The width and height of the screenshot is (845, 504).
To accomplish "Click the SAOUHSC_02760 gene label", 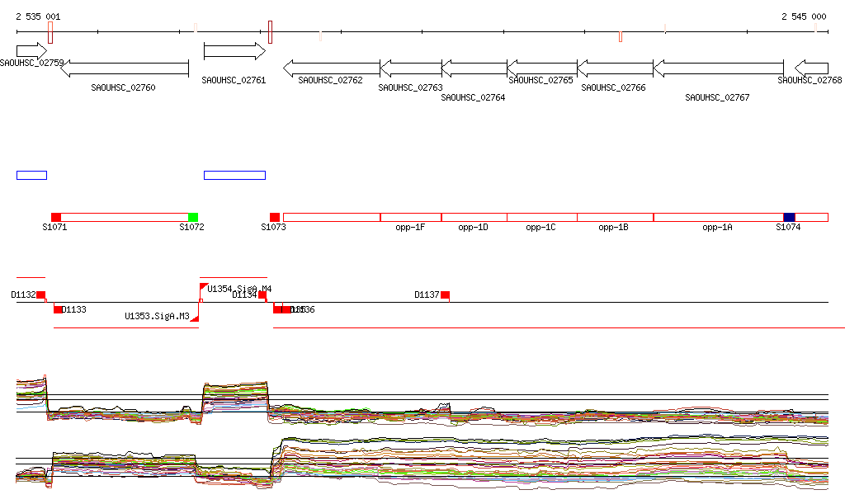I will point(124,87).
